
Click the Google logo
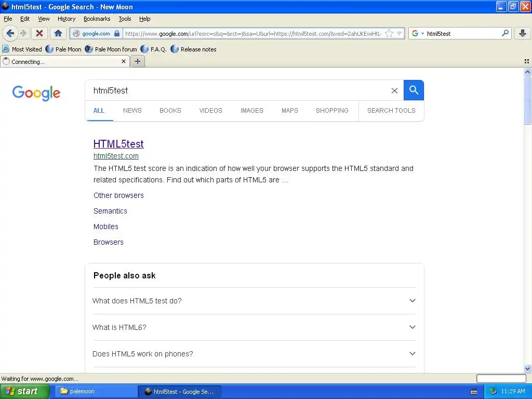(36, 93)
